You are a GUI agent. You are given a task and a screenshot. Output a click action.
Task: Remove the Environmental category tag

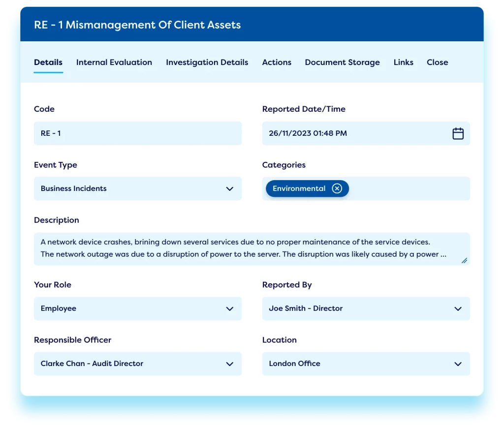click(337, 188)
